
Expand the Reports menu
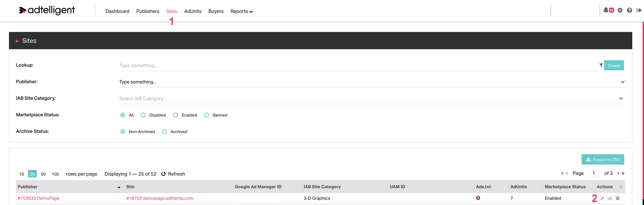pos(242,11)
